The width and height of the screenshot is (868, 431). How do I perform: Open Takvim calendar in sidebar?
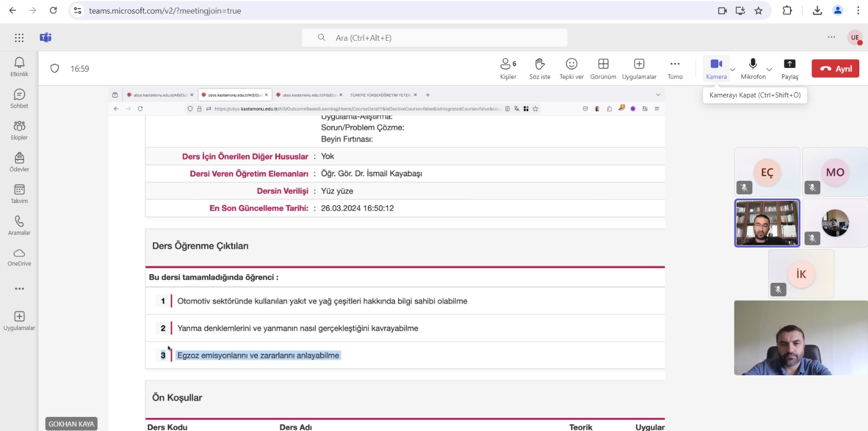point(20,194)
